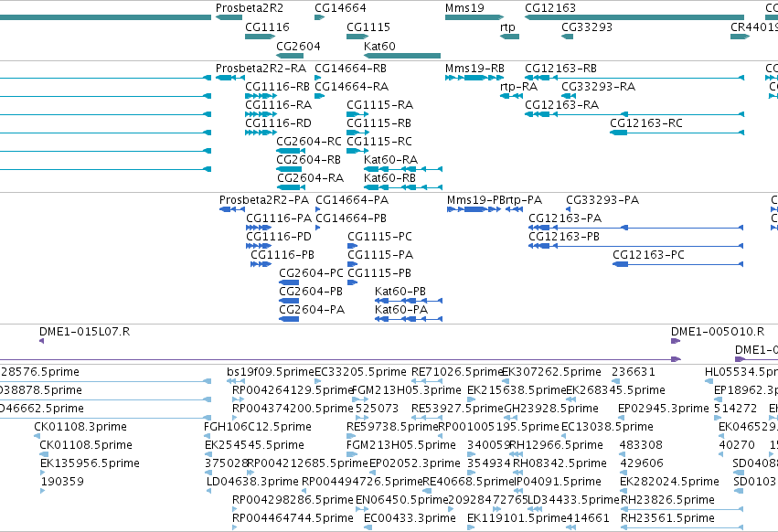Click the CG14664-RB transcript label

click(350, 68)
